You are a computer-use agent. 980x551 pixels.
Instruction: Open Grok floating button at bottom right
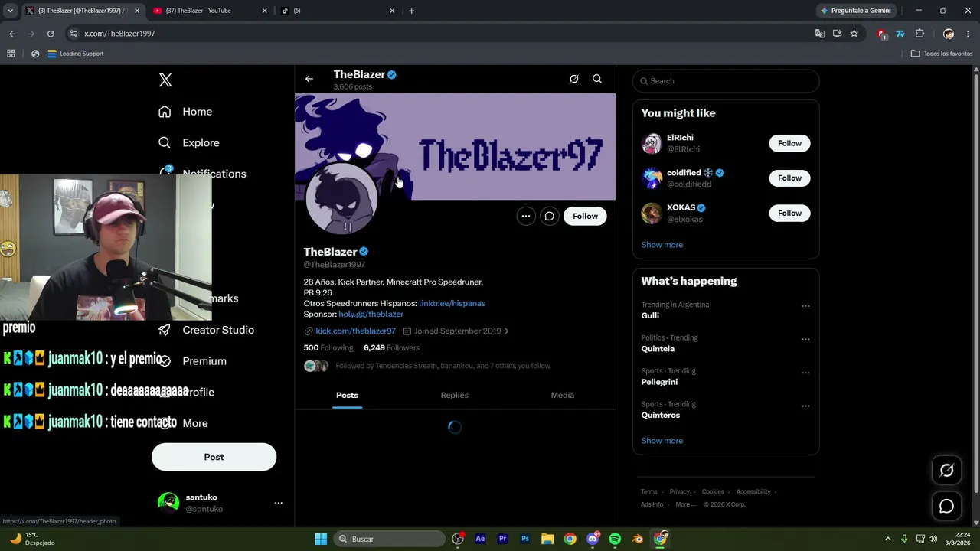(x=947, y=471)
